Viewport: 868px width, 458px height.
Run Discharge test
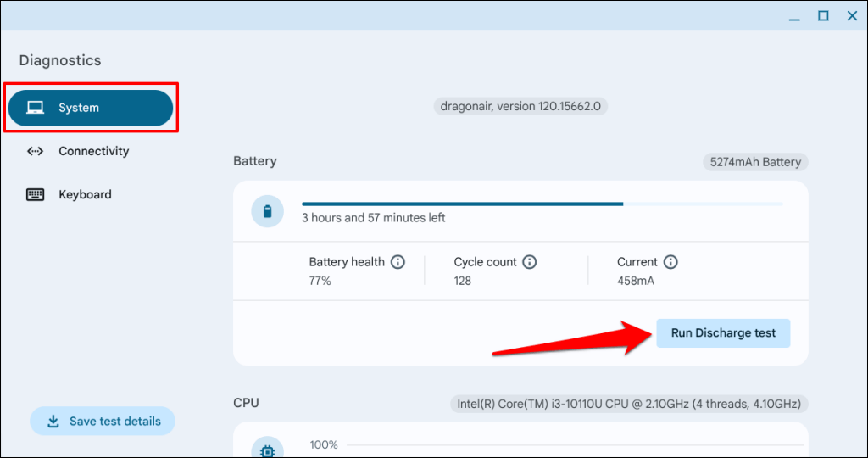coord(723,333)
